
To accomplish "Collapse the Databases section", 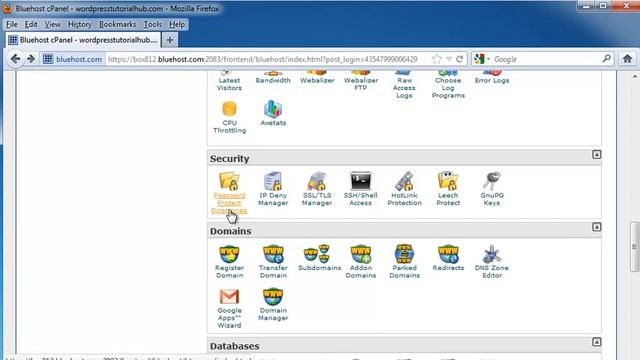I will click(596, 342).
